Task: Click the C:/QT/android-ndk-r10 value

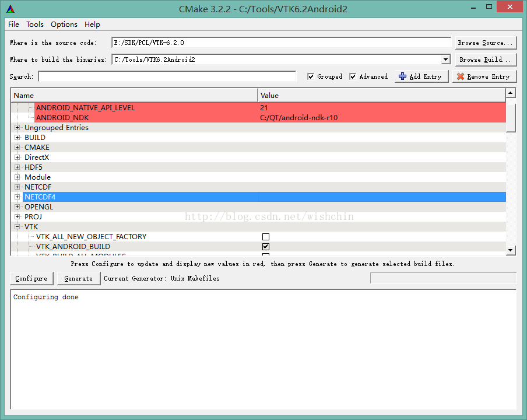Action: coord(299,118)
